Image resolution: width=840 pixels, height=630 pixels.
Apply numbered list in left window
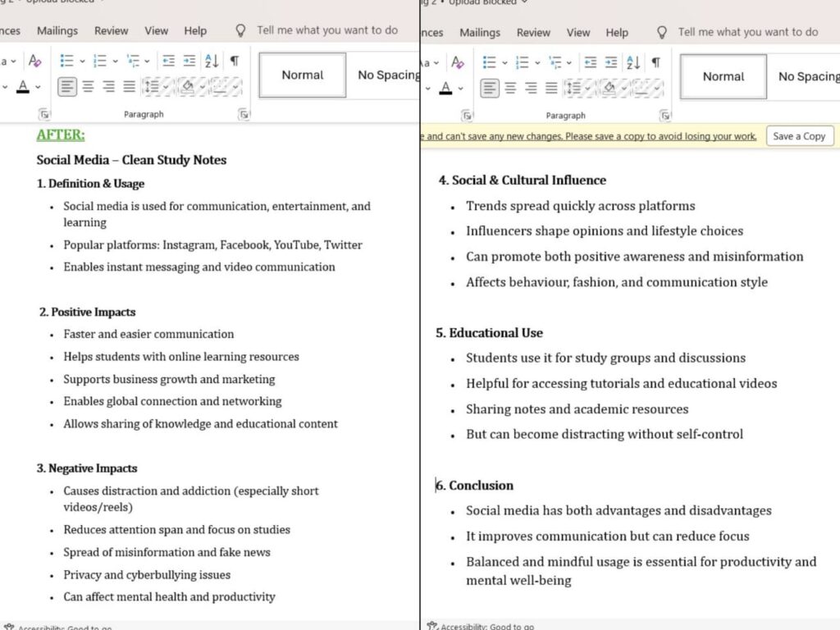point(99,61)
